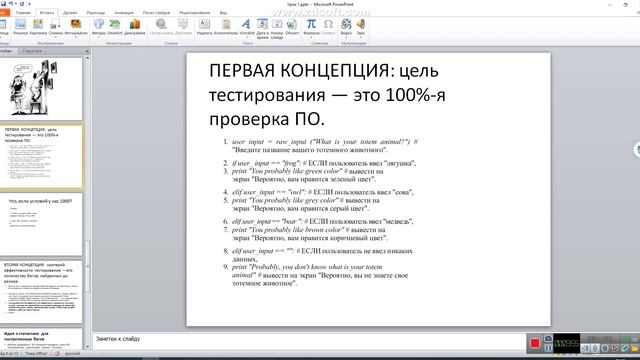
Task: Stop recording with the red square button
Action: pyautogui.click(x=535, y=343)
